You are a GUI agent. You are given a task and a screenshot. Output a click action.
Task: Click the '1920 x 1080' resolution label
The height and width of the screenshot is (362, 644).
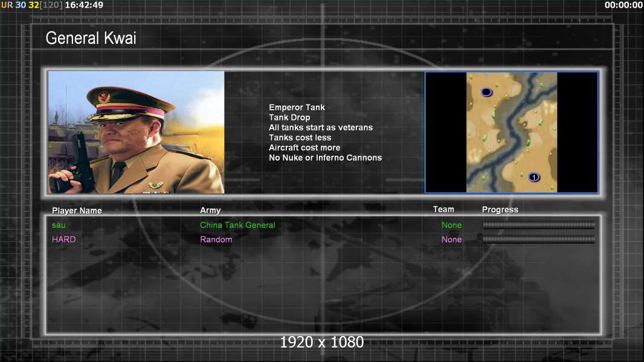pyautogui.click(x=321, y=342)
